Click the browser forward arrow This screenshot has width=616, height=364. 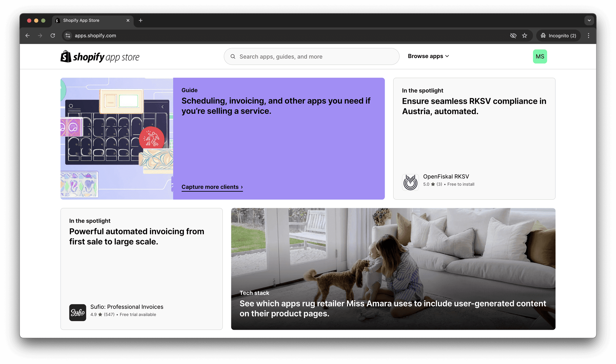(40, 35)
